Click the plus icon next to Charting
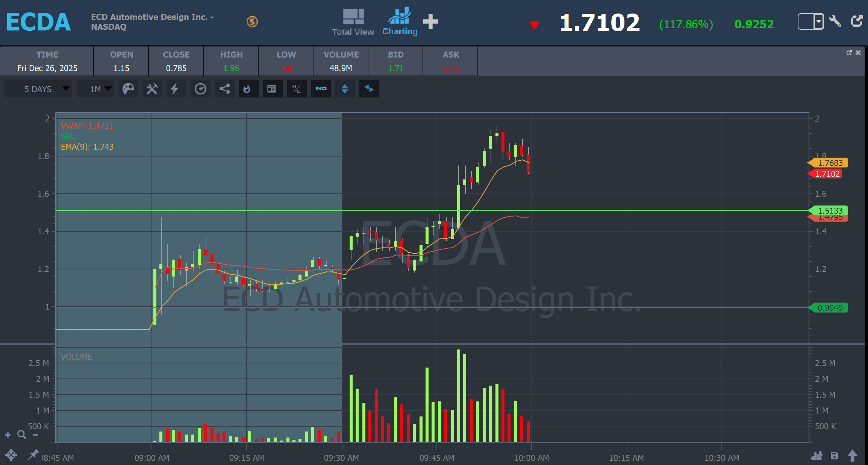The image size is (868, 465). pos(430,22)
